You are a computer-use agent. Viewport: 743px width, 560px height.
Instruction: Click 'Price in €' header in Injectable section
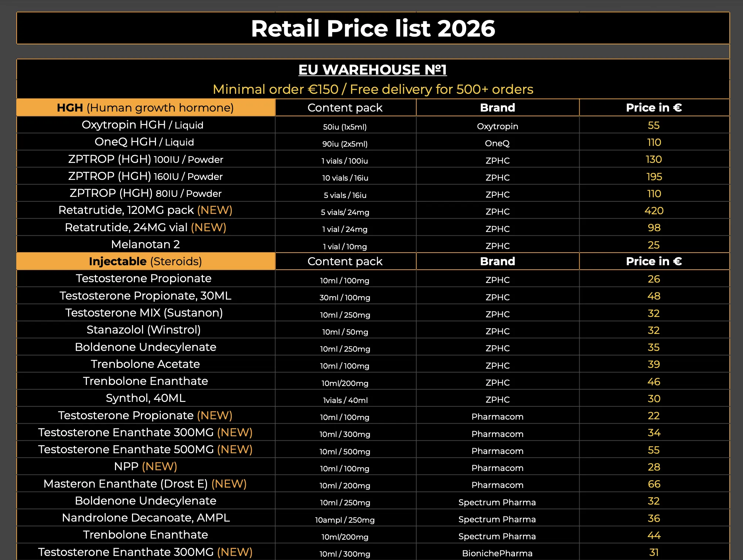pos(654,261)
